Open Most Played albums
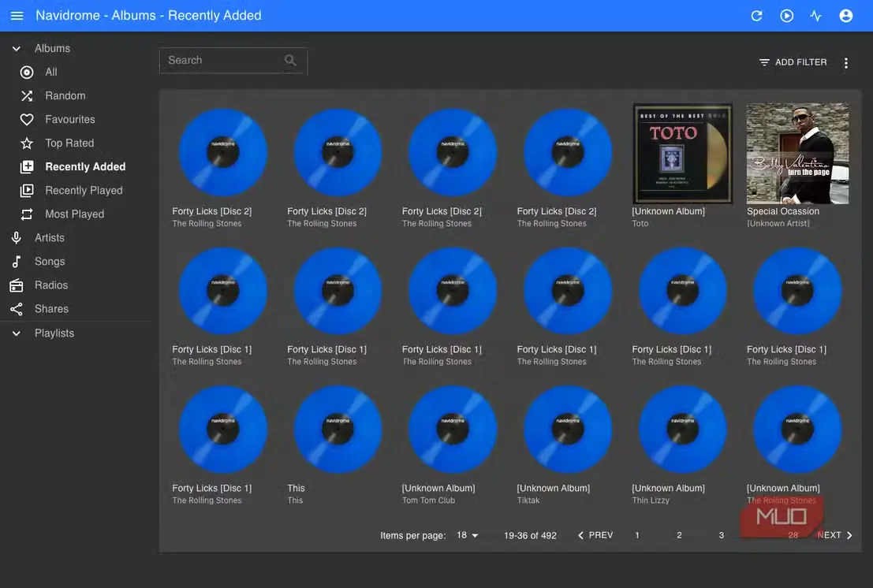The height and width of the screenshot is (588, 873). pos(76,214)
